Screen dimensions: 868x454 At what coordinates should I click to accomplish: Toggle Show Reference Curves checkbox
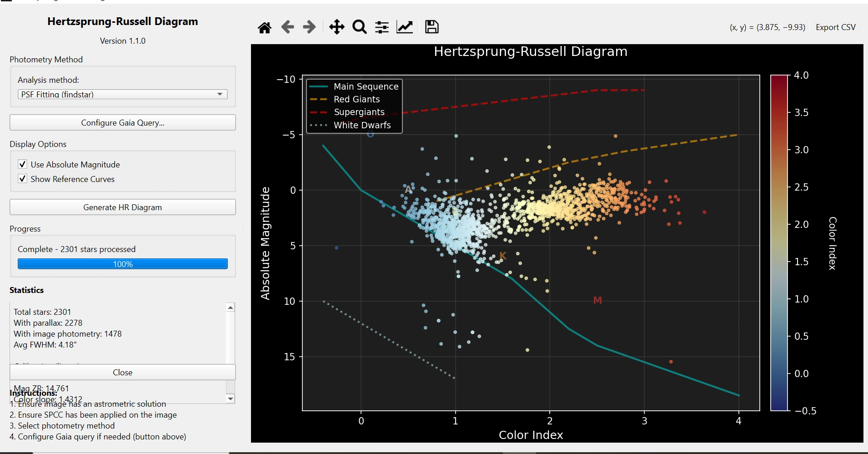(x=22, y=179)
